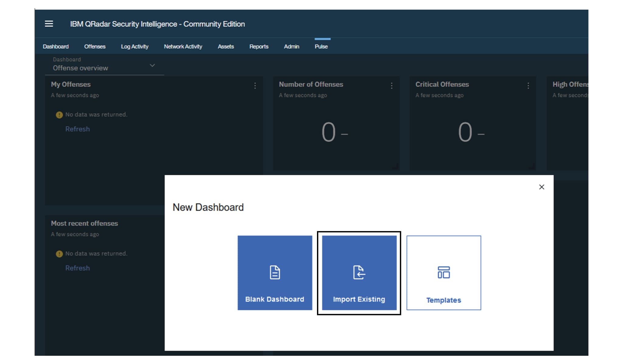Select the Templates icon
Screen dimensions: 623x364
pyautogui.click(x=443, y=273)
